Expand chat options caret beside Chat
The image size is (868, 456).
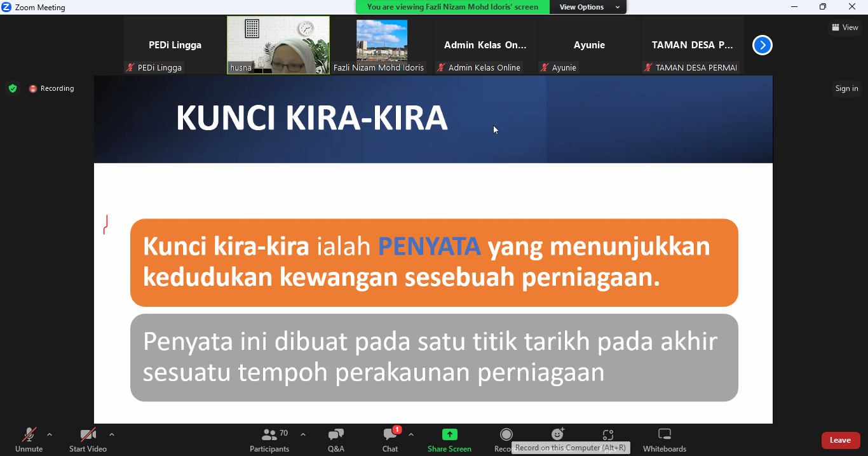(x=411, y=435)
